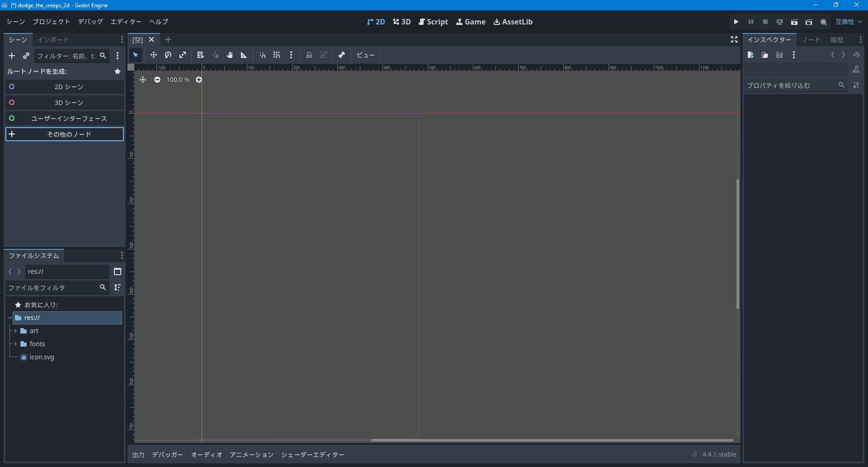Toggle grid snapping
Image resolution: width=868 pixels, height=467 pixels.
pos(277,55)
